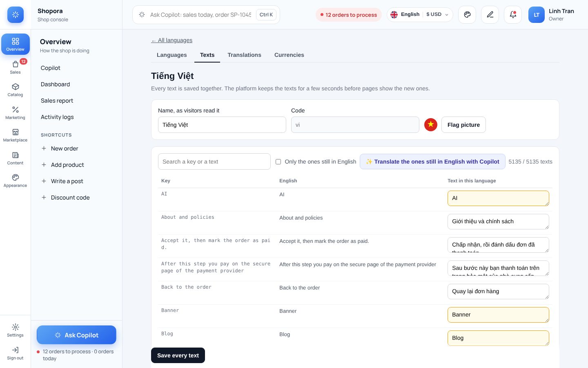Open the theme palette icon in header
This screenshot has height=368, width=588.
pyautogui.click(x=467, y=15)
